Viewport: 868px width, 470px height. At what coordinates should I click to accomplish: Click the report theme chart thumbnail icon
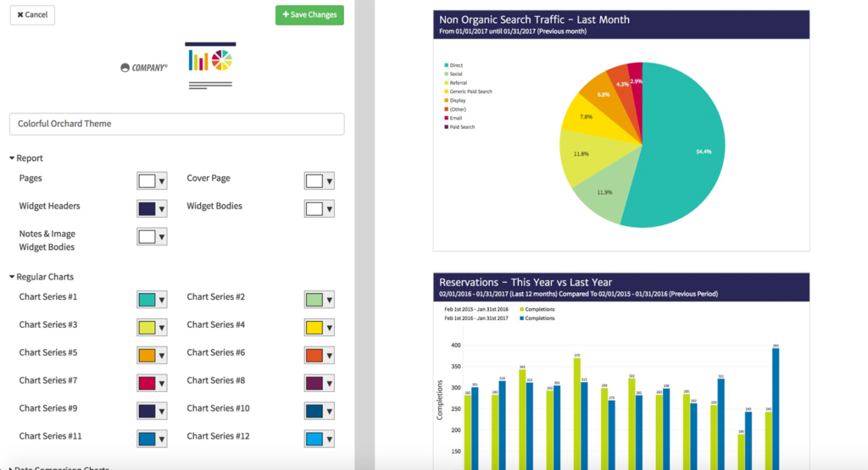tap(209, 65)
